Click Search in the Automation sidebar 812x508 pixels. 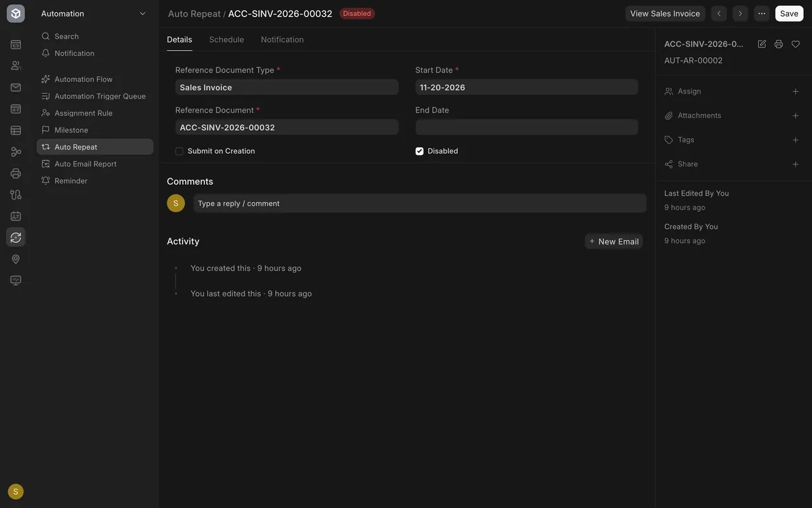[x=95, y=36]
